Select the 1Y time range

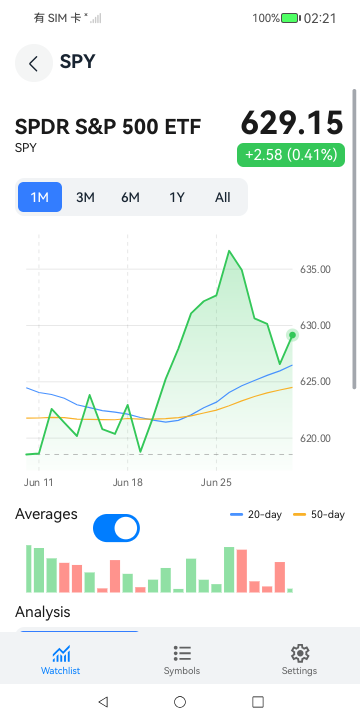pos(177,197)
